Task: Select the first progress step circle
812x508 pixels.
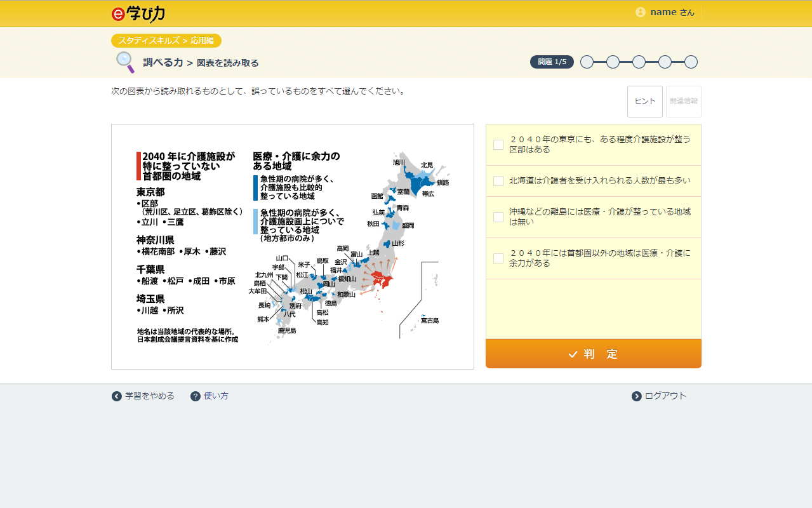Action: (x=587, y=62)
